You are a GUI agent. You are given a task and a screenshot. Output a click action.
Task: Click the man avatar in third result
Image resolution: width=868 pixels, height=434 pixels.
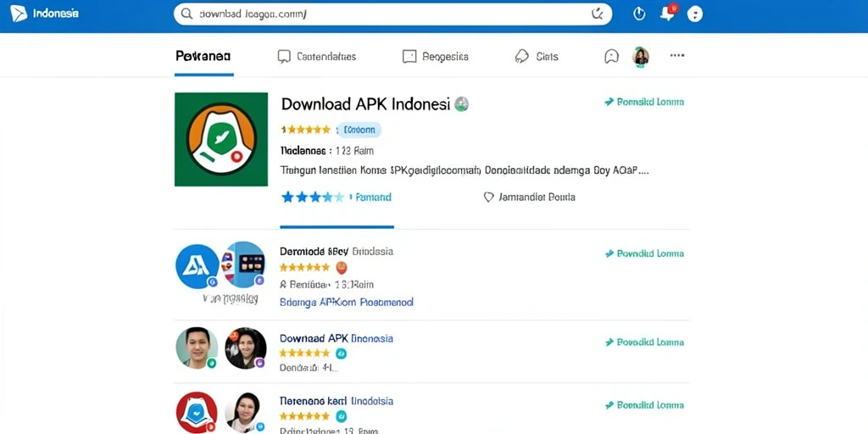pos(197,348)
